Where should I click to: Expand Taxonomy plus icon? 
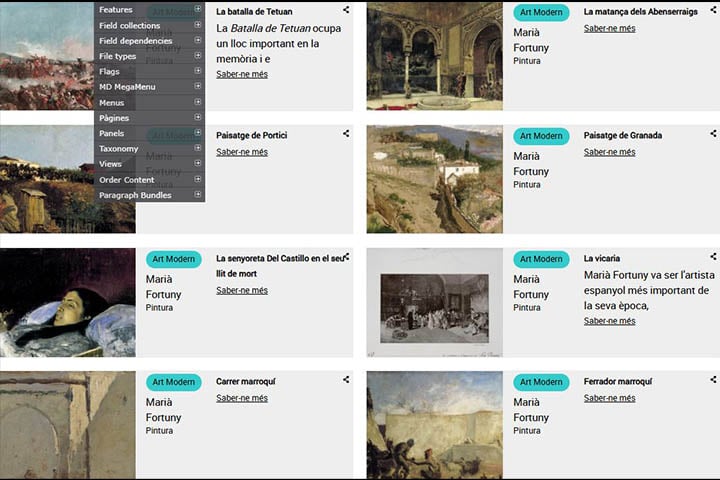[x=197, y=148]
